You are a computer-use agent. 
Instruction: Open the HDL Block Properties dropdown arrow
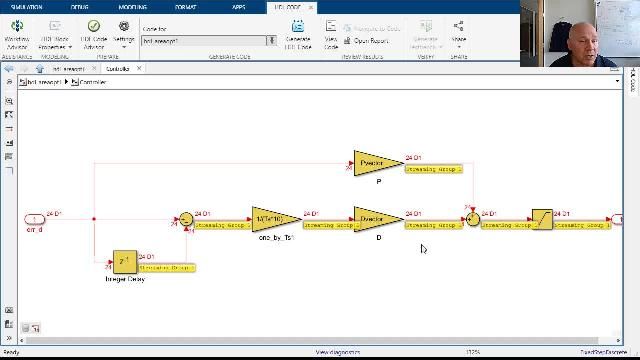click(70, 47)
